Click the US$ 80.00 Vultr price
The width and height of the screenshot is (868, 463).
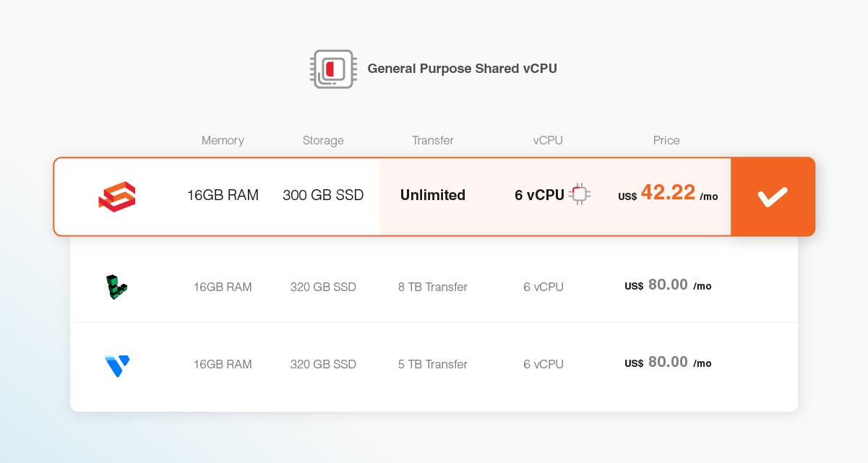click(x=666, y=363)
